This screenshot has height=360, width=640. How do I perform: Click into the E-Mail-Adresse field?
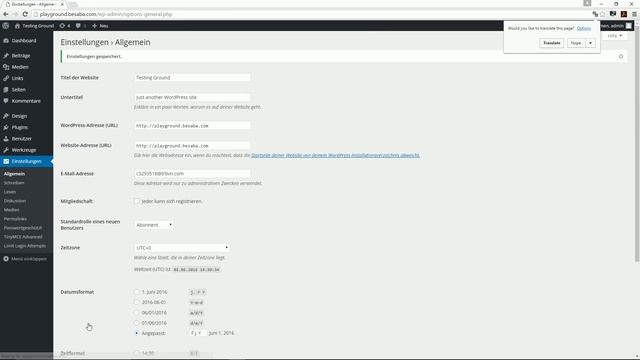192,173
